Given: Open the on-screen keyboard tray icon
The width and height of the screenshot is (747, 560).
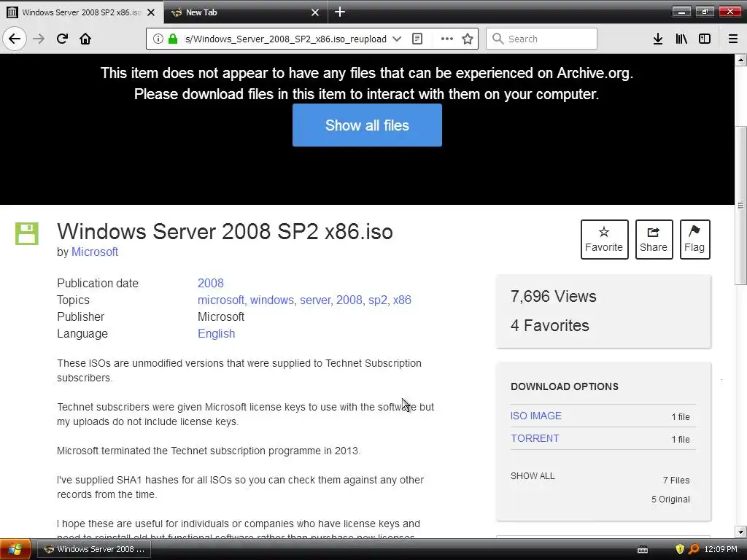Looking at the screenshot, I should 643,550.
